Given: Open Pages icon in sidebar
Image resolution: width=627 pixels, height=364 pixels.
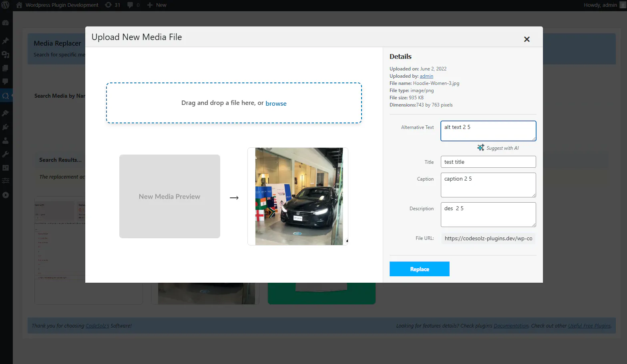Looking at the screenshot, I should tap(6, 68).
